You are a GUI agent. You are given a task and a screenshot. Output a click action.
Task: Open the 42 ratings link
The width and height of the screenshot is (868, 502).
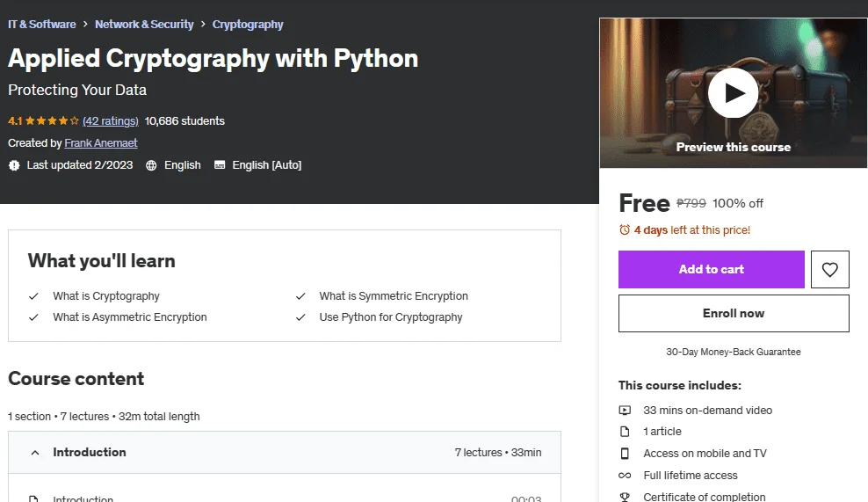[x=110, y=120]
